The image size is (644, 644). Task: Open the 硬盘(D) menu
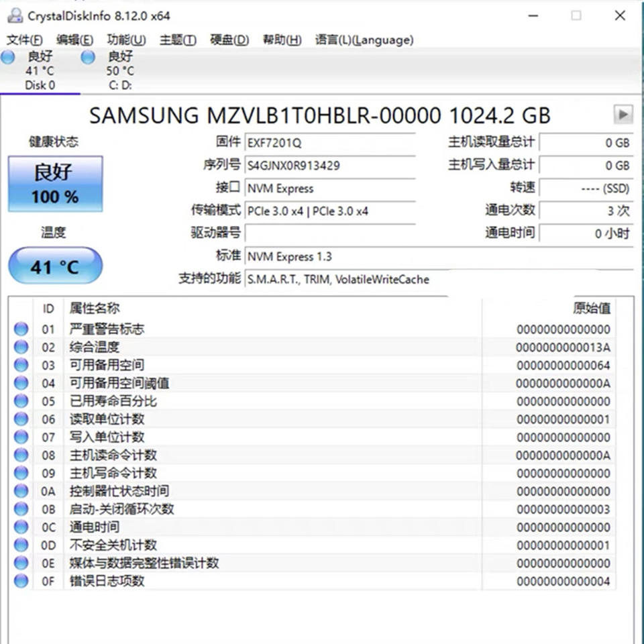point(229,40)
